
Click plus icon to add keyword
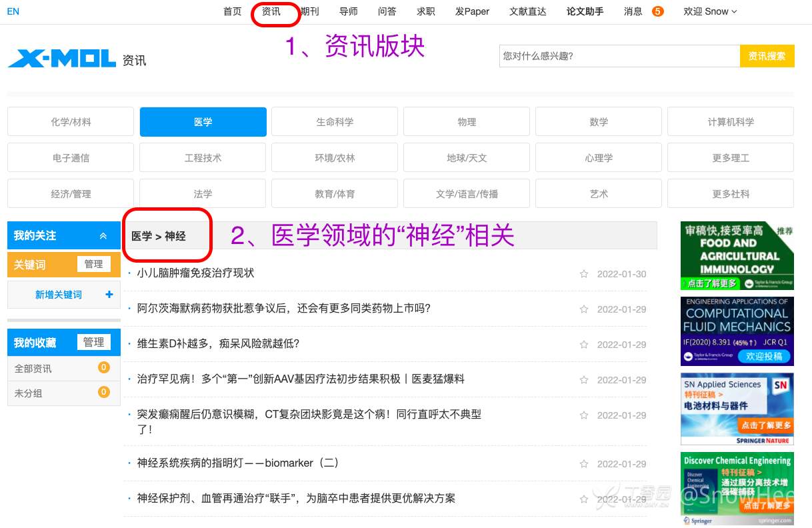coord(109,295)
